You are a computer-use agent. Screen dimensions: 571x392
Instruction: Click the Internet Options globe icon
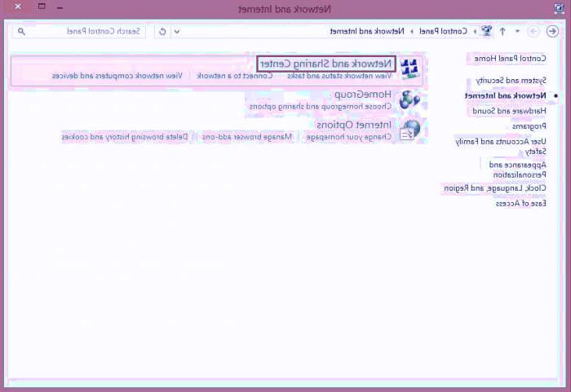coord(409,129)
